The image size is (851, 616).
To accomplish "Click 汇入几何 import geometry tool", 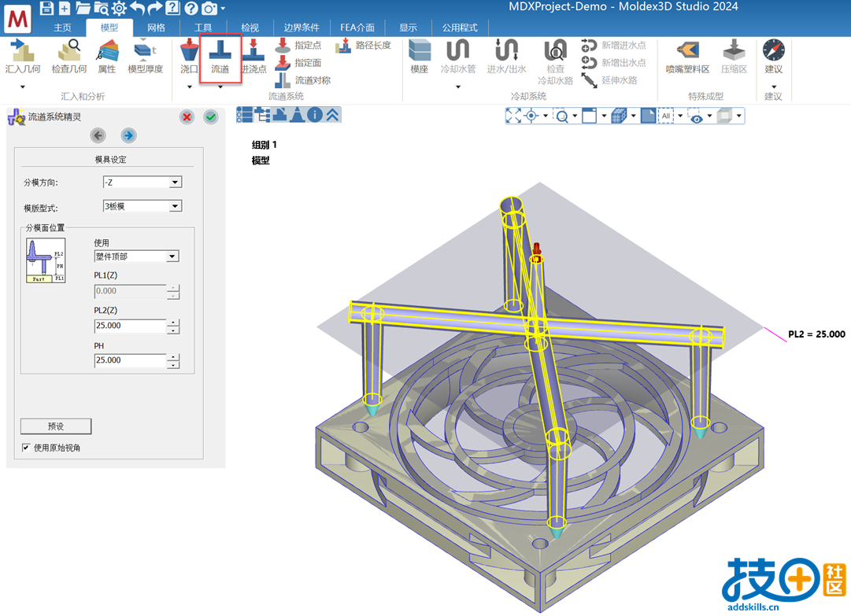I will coord(23,56).
